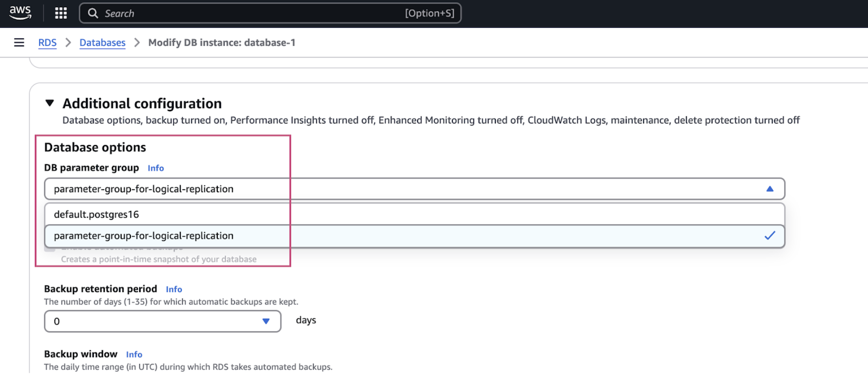Open the AWS services grid menu
The width and height of the screenshot is (868, 382).
61,13
